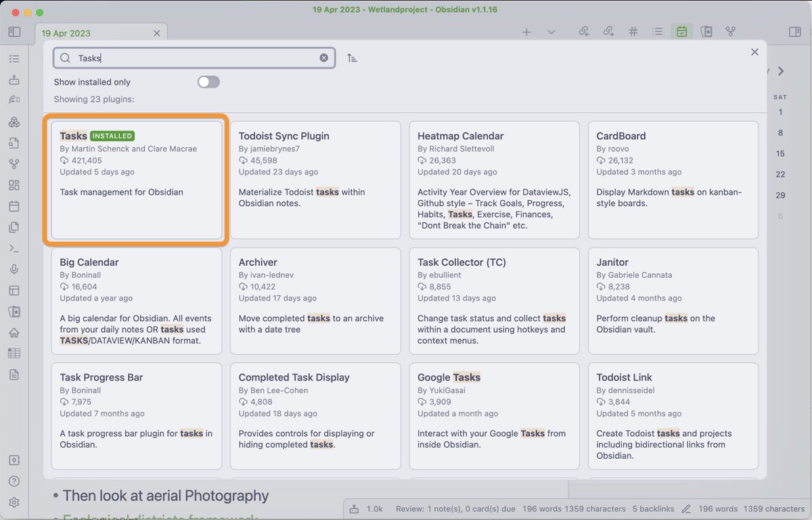Open the help icon at bottom left
The image size is (812, 520).
pyautogui.click(x=14, y=481)
